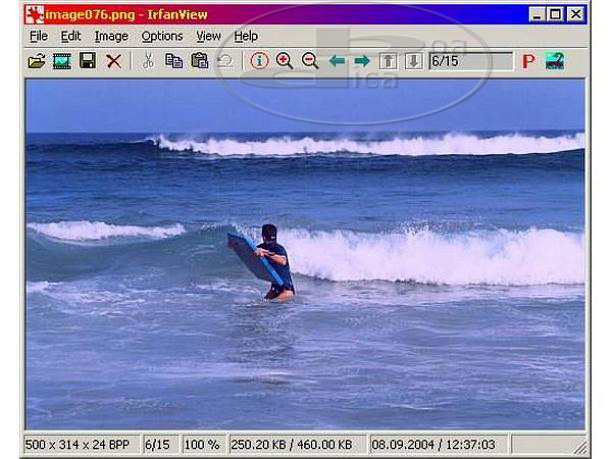The width and height of the screenshot is (612, 459).
Task: Open the Options menu
Action: [x=162, y=36]
